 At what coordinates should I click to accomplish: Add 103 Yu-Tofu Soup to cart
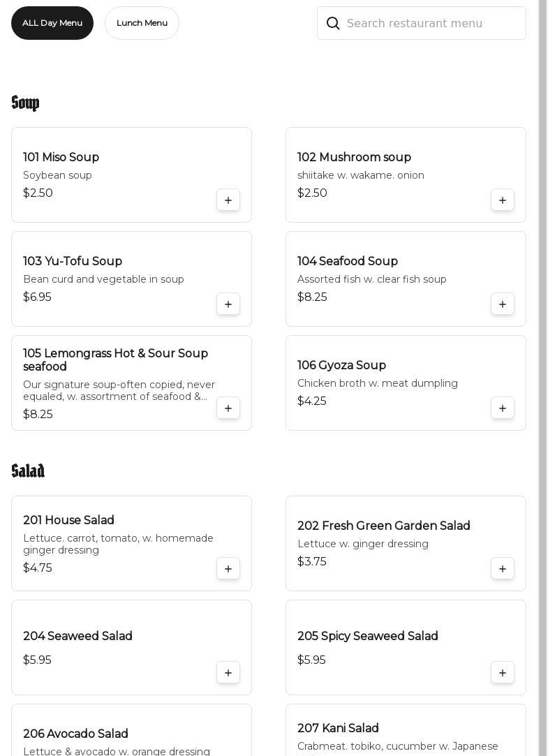(x=228, y=304)
